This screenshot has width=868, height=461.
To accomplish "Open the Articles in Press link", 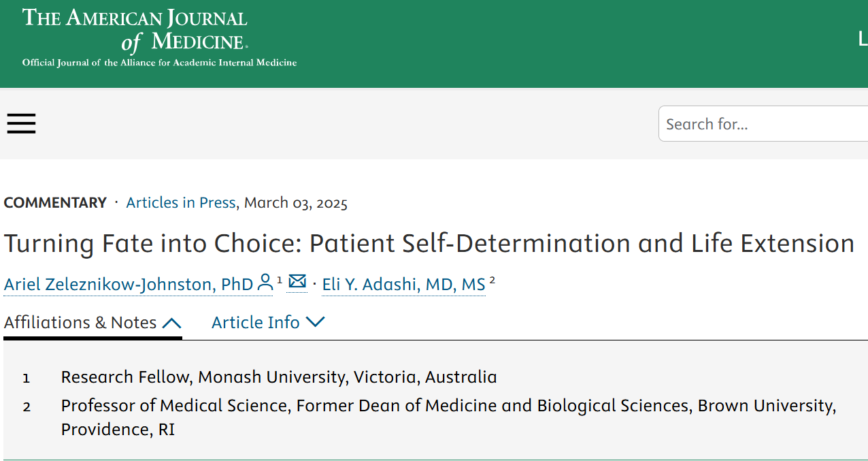I will pos(181,202).
